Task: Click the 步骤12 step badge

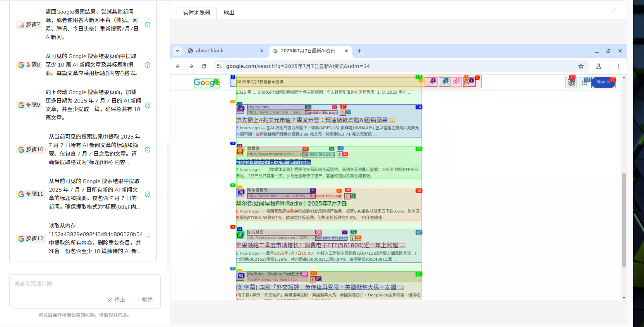Action: (x=31, y=238)
